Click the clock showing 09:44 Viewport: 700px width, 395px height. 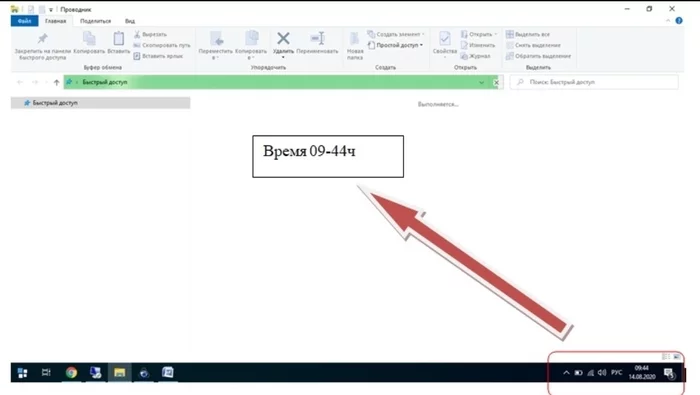(642, 368)
